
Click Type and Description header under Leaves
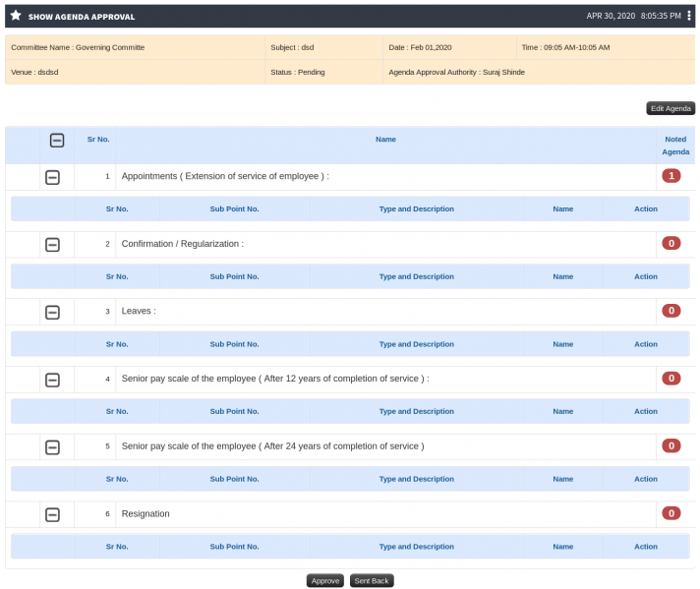pyautogui.click(x=417, y=344)
